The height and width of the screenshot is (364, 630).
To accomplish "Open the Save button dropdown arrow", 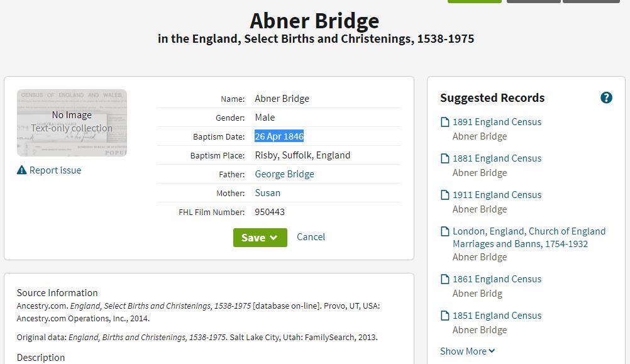I will coord(274,238).
